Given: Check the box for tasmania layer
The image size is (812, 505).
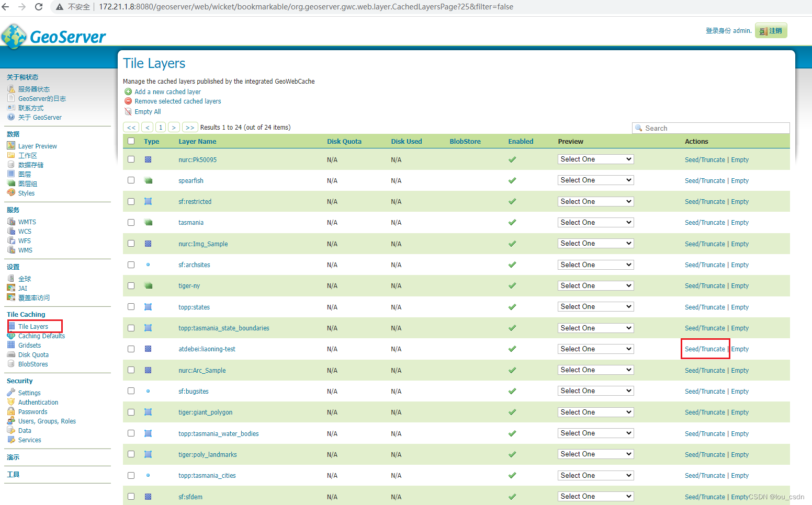Looking at the screenshot, I should (131, 222).
